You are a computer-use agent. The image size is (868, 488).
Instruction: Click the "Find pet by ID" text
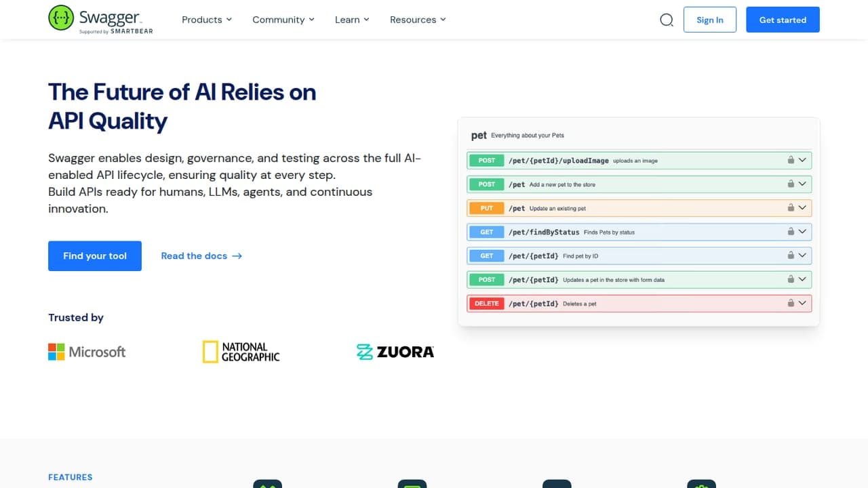[580, 256]
